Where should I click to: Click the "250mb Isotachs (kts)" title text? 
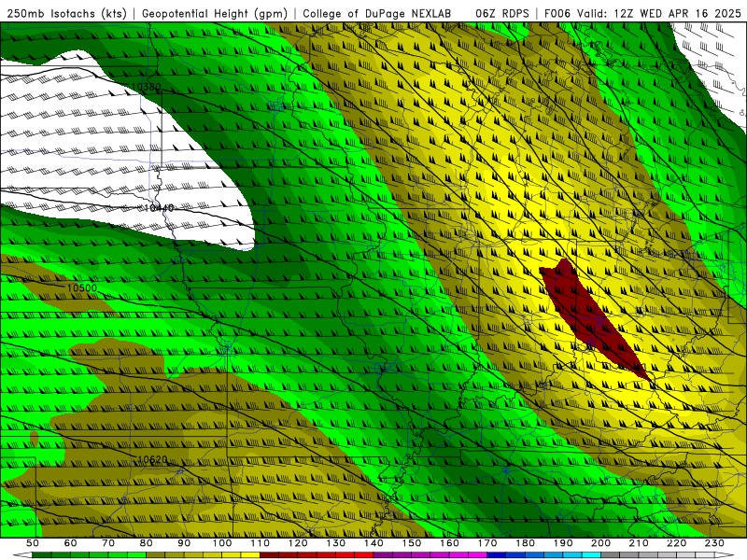[x=67, y=13]
